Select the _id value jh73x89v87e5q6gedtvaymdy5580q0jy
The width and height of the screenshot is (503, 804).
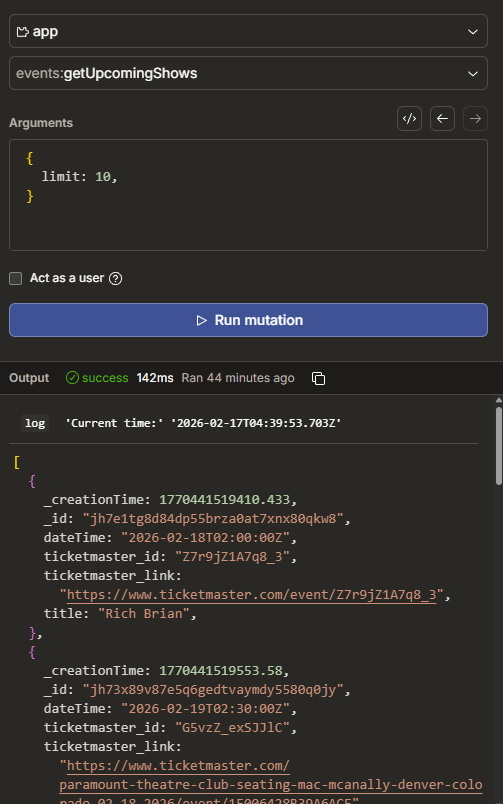coord(213,690)
